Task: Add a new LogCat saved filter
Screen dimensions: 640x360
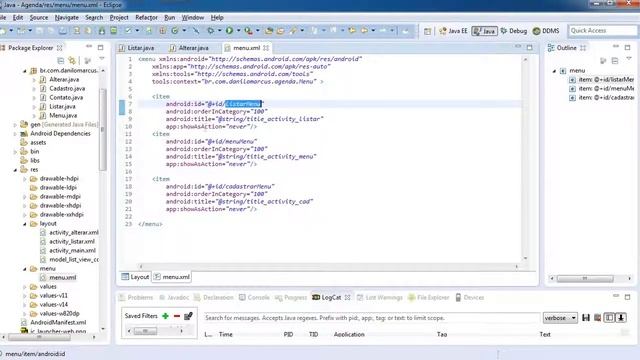Action: (x=165, y=316)
